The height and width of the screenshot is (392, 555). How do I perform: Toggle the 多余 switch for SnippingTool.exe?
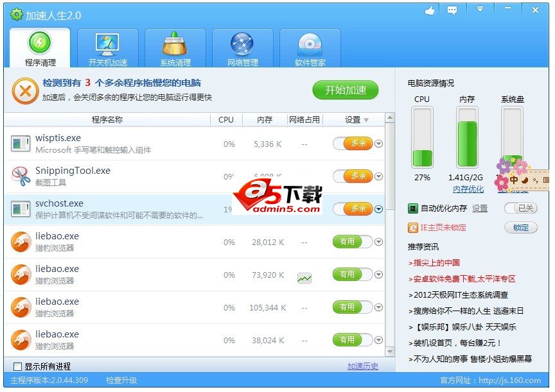pos(353,176)
